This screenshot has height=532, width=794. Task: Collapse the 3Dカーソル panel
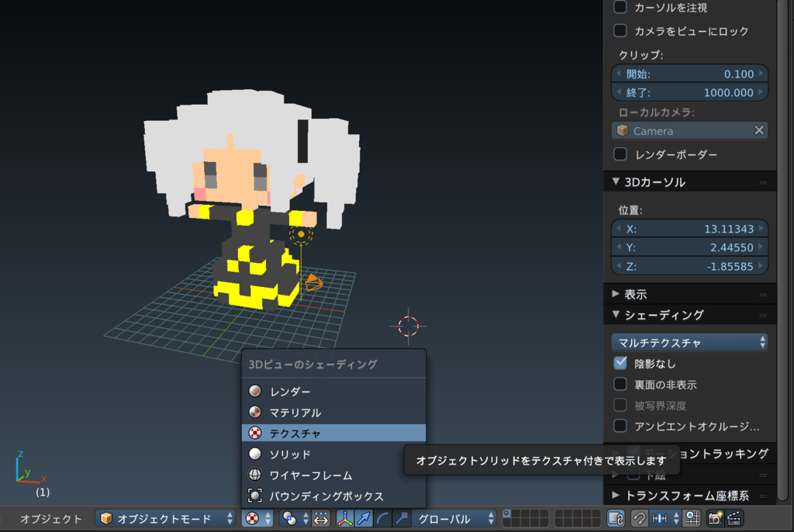click(616, 181)
